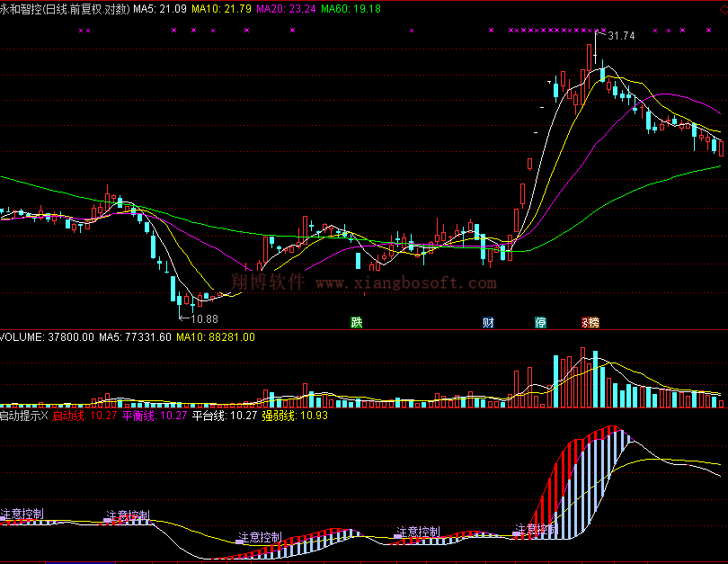Open the 启动提示X indicator name
Screen dimensions: 728x564
click(23, 416)
